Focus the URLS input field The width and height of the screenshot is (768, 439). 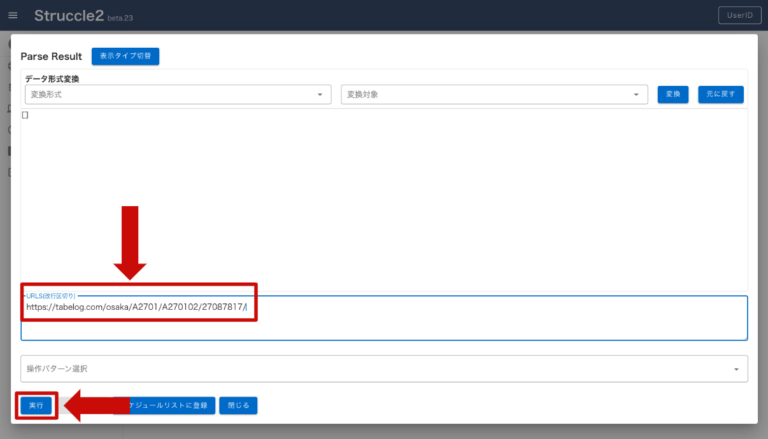coord(500,320)
